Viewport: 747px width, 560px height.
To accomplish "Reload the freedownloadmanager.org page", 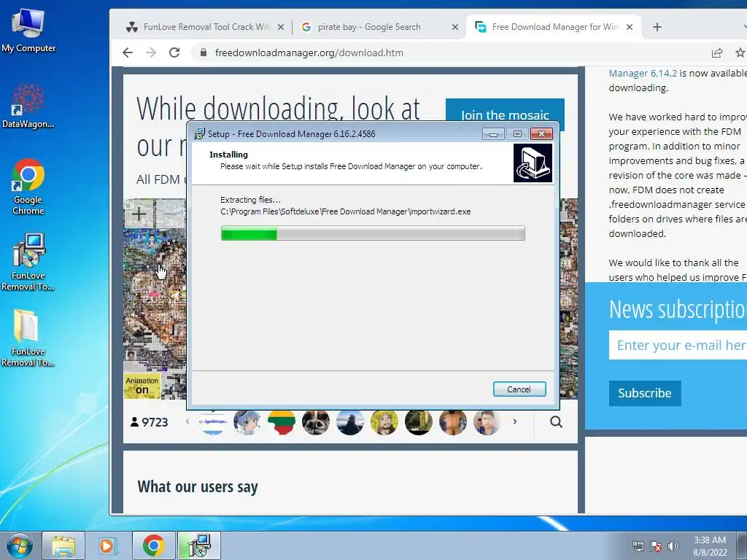I will (174, 52).
